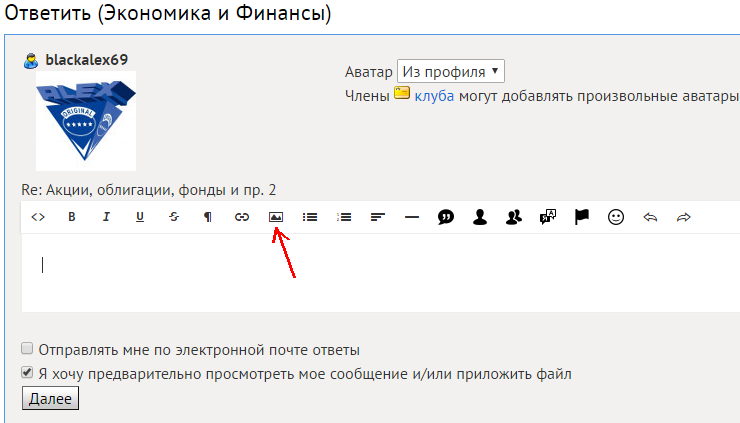Create a bulleted list
Screen dimensions: 740x423
pyautogui.click(x=310, y=217)
